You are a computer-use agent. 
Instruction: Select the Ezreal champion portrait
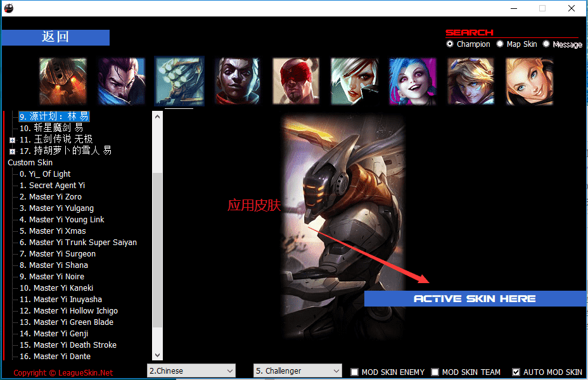pos(471,81)
